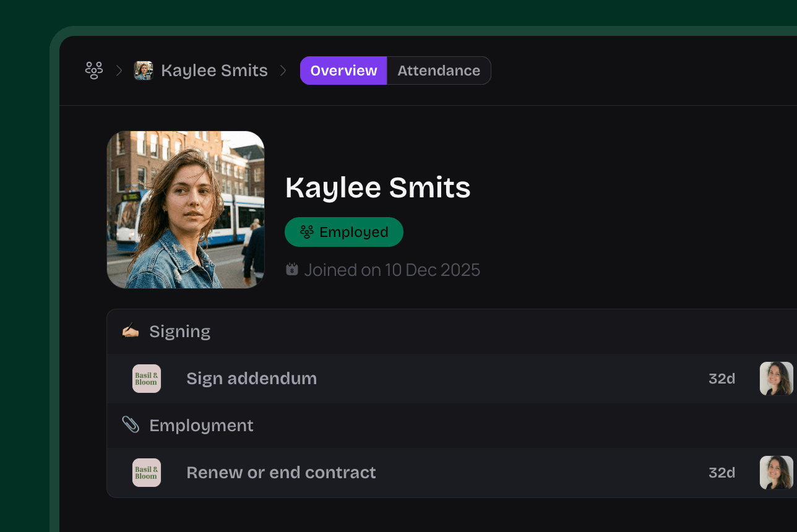Click the writing hand icon beside Signing
Screen dimensions: 797x532
131,331
